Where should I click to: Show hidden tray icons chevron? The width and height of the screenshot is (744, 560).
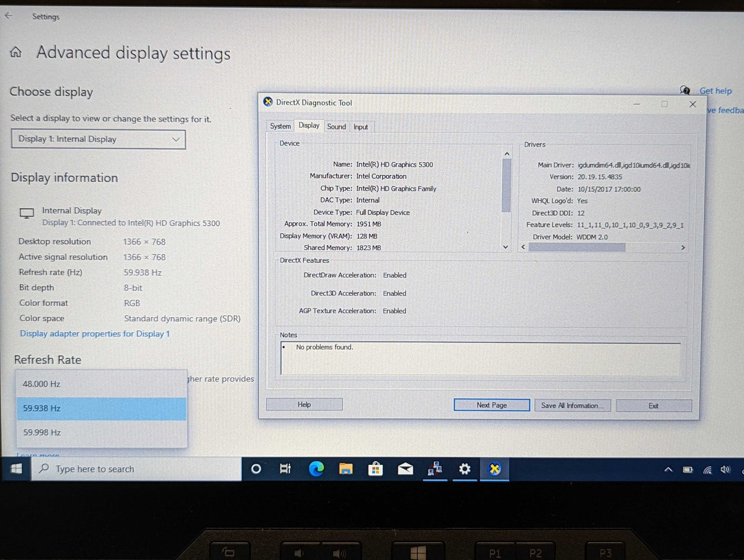(668, 470)
